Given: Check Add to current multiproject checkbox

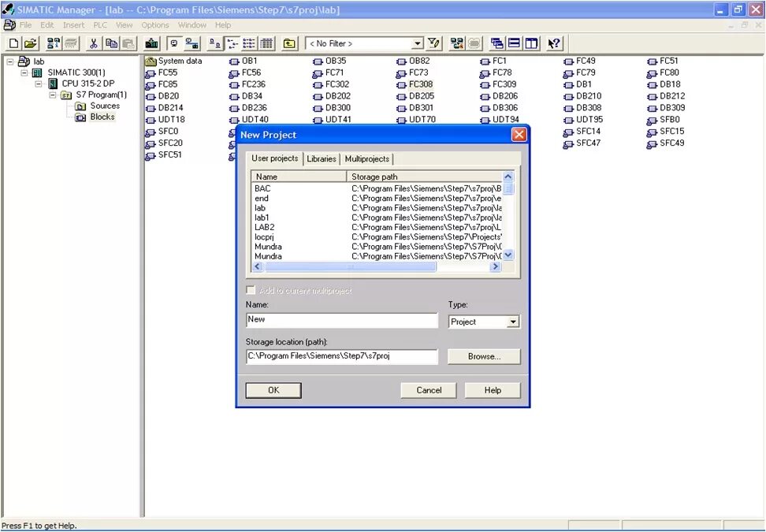Looking at the screenshot, I should pyautogui.click(x=251, y=290).
